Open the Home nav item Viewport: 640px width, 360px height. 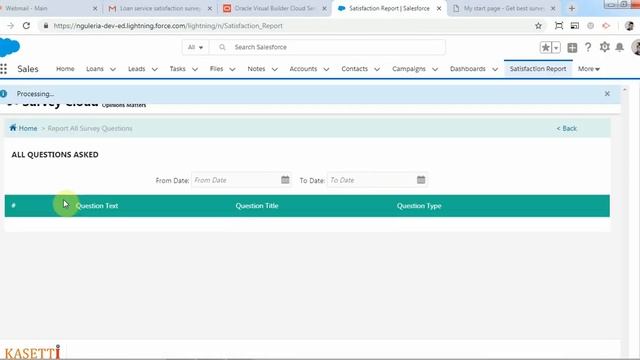(x=65, y=69)
